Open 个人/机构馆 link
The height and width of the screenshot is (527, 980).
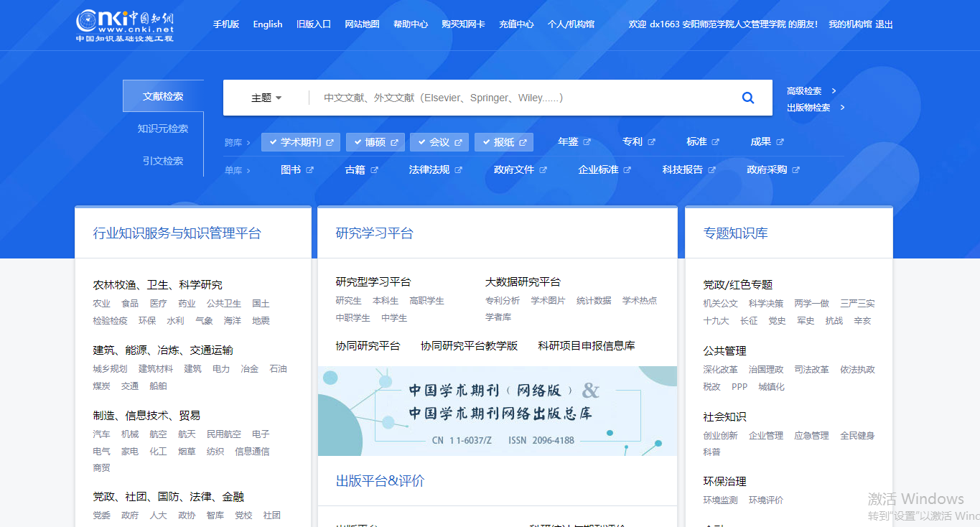[571, 24]
